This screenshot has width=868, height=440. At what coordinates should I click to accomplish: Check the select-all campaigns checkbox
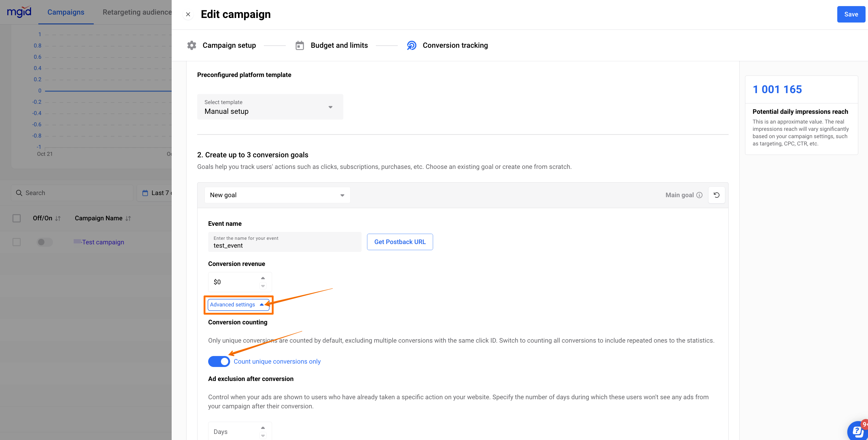coord(16,218)
